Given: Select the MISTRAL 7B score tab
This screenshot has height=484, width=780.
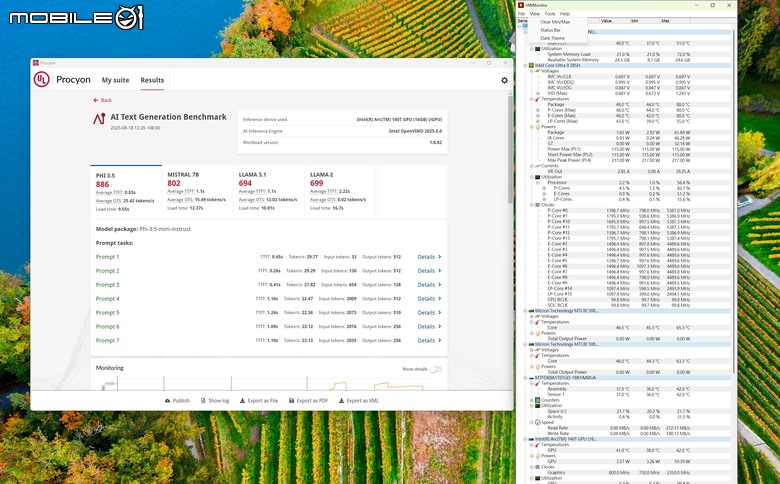Looking at the screenshot, I should [197, 192].
